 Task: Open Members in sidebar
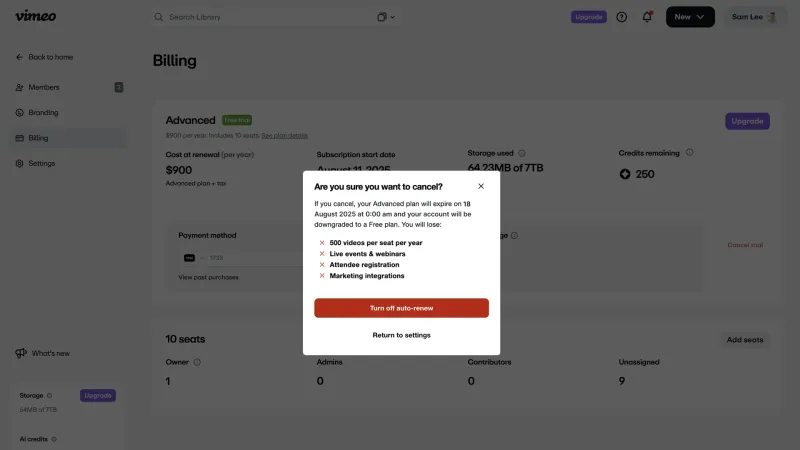click(68, 87)
